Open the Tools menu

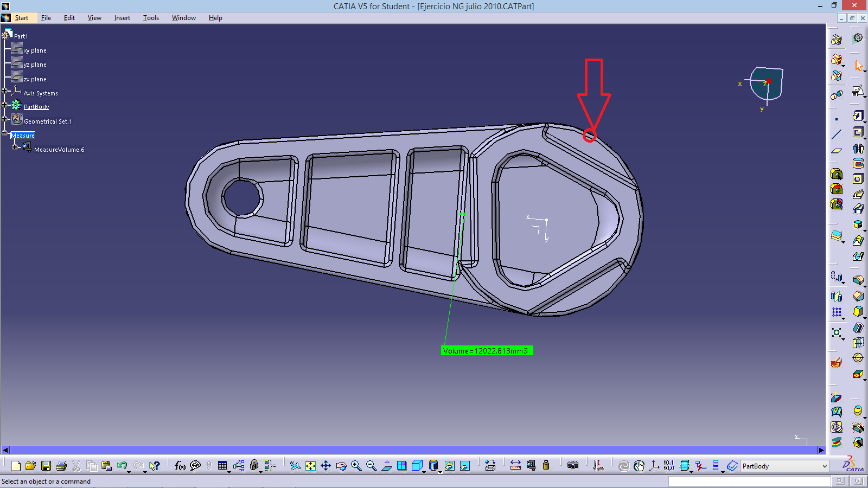coord(151,18)
